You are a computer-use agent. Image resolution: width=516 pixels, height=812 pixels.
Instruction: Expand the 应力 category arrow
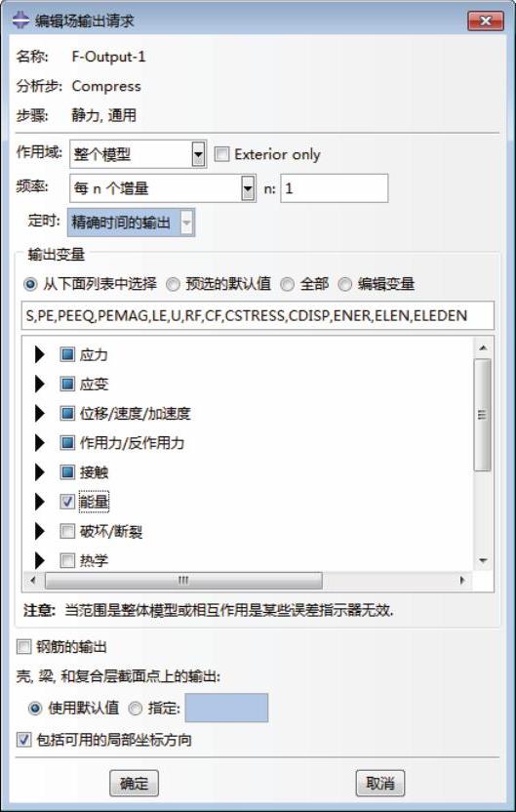click(40, 355)
